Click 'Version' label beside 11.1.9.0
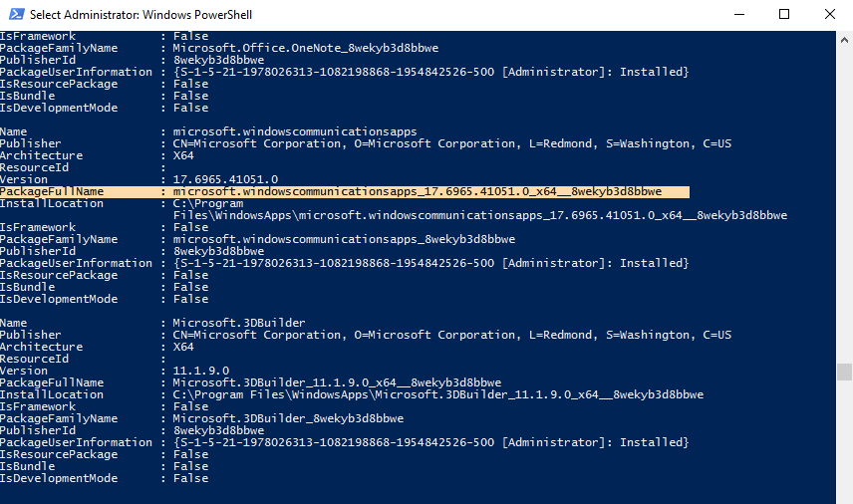Image resolution: width=853 pixels, height=504 pixels. click(24, 371)
